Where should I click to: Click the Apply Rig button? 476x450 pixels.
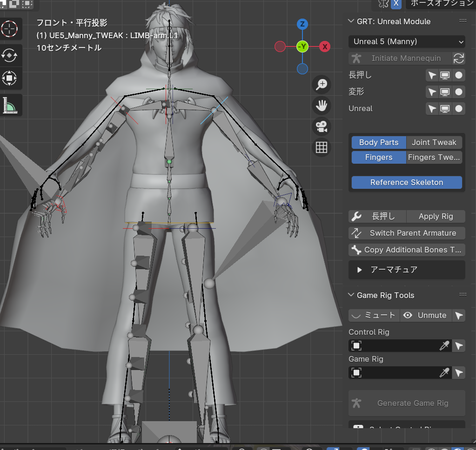tap(436, 217)
